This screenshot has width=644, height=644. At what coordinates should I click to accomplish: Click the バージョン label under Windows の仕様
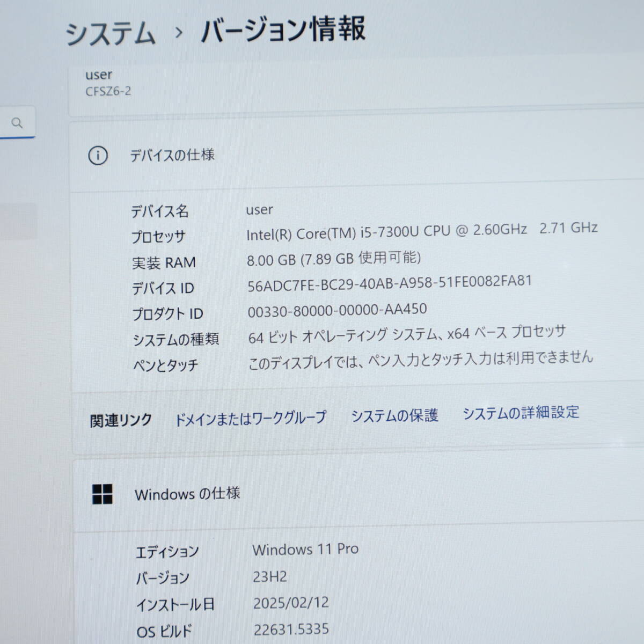pos(163,578)
